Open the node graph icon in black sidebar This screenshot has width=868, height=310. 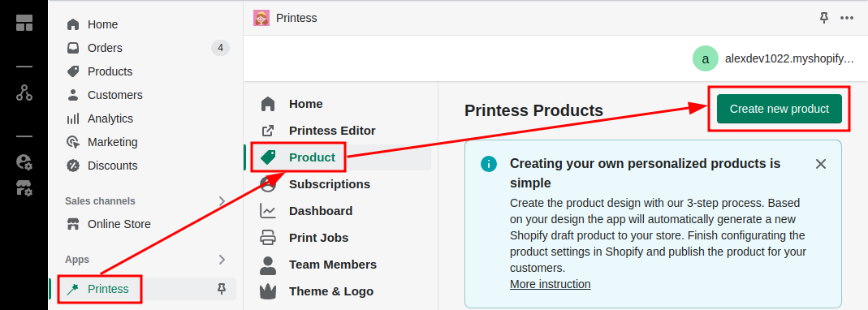coord(24,93)
